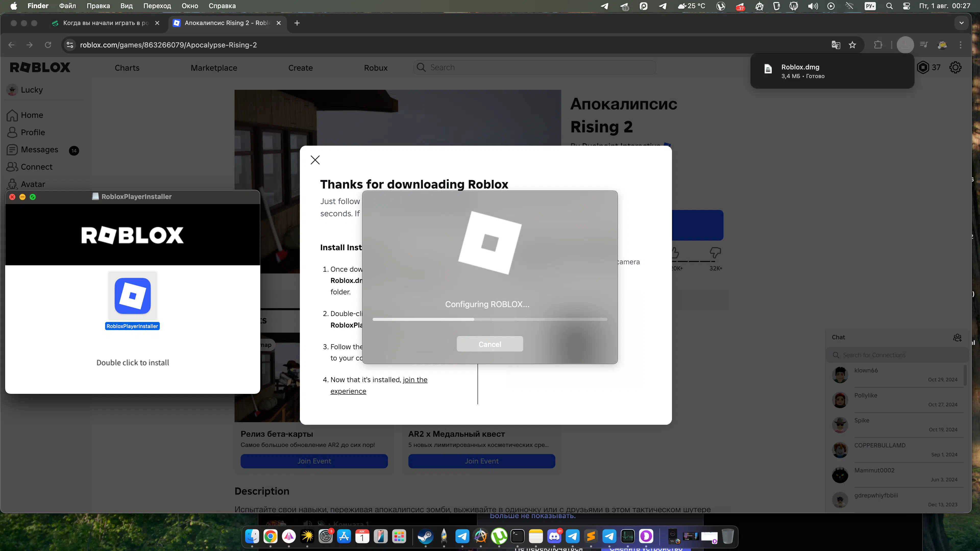This screenshot has height=551, width=980.
Task: Click the Robux balance icon showing 37
Action: (x=923, y=67)
